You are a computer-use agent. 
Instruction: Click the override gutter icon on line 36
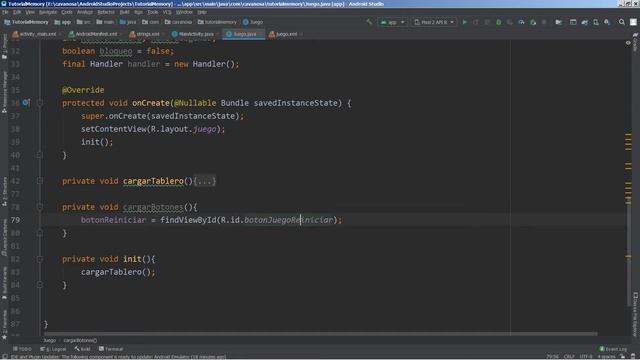coord(26,102)
